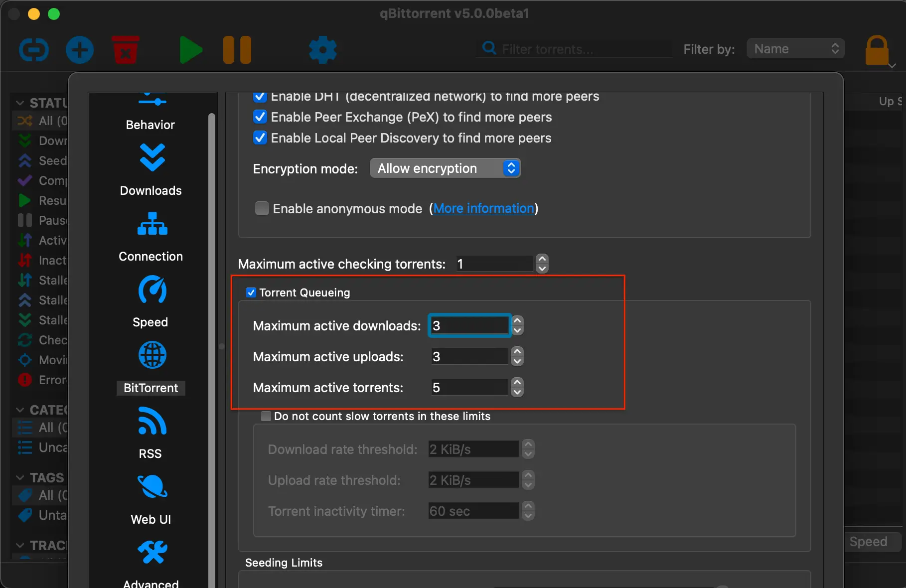Click the Speed button behind the dialog
The height and width of the screenshot is (588, 906).
click(x=872, y=542)
